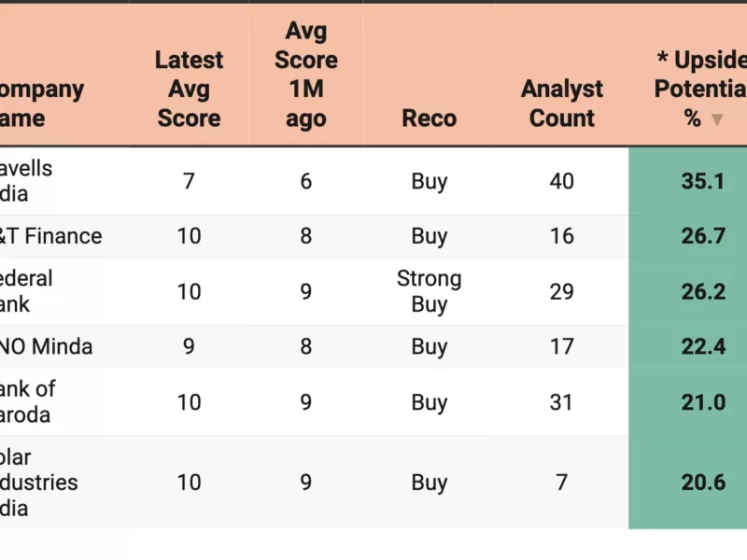Select analyst count 40 for Havells India
The height and width of the screenshot is (560, 747).
tap(561, 181)
